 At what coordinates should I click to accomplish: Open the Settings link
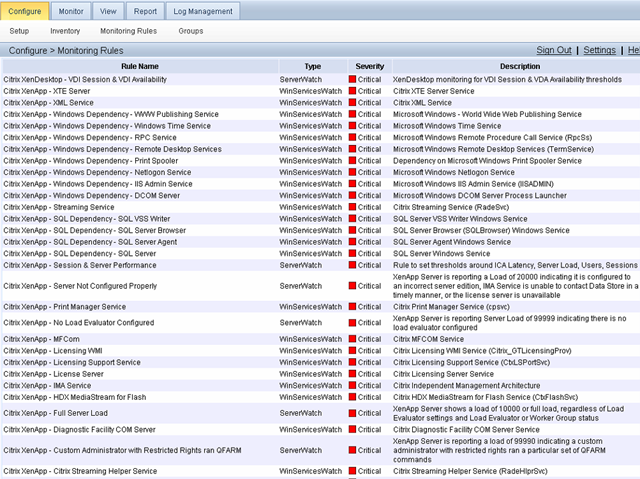click(x=599, y=50)
